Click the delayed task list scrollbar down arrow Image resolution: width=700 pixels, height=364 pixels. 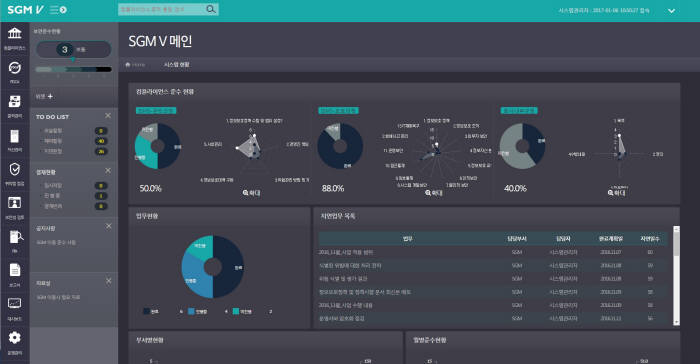pyautogui.click(x=676, y=322)
